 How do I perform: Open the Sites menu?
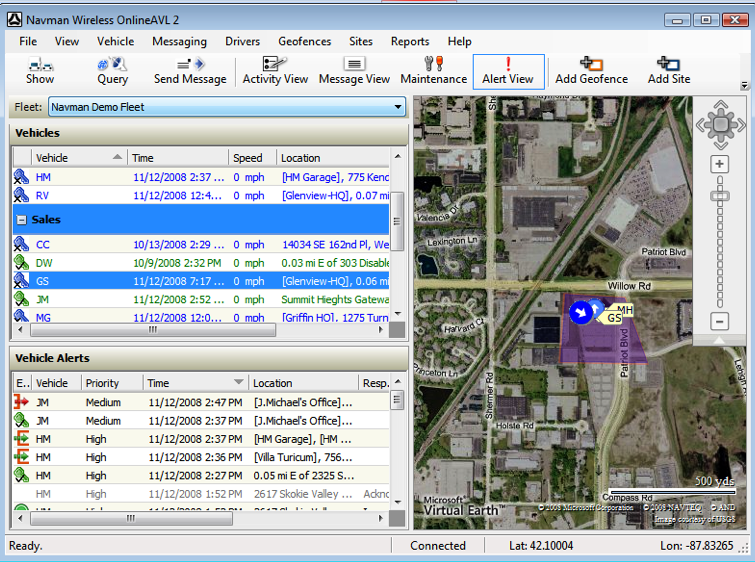361,41
